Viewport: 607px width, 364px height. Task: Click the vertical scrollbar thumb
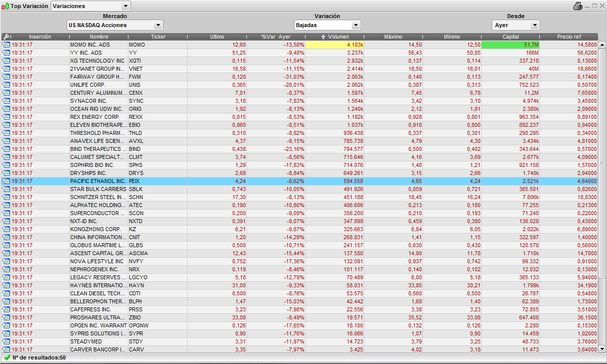pyautogui.click(x=602, y=163)
